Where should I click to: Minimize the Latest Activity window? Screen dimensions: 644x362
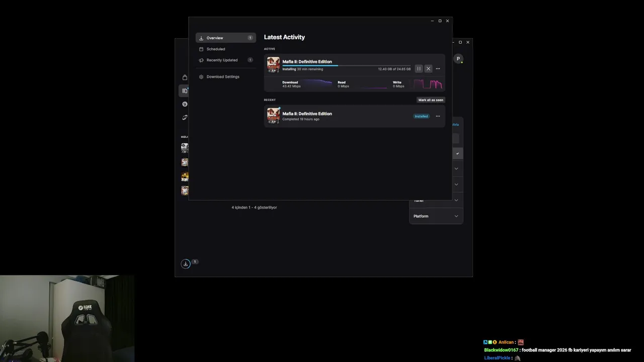pyautogui.click(x=432, y=21)
